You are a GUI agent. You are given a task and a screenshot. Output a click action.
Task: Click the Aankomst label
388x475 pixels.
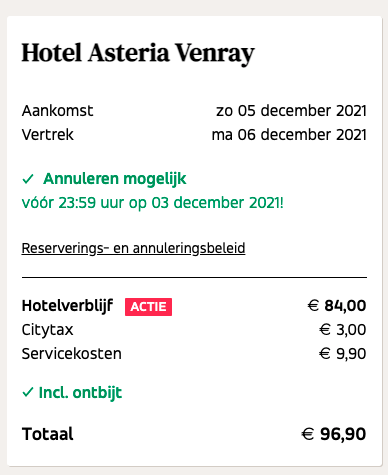(58, 111)
